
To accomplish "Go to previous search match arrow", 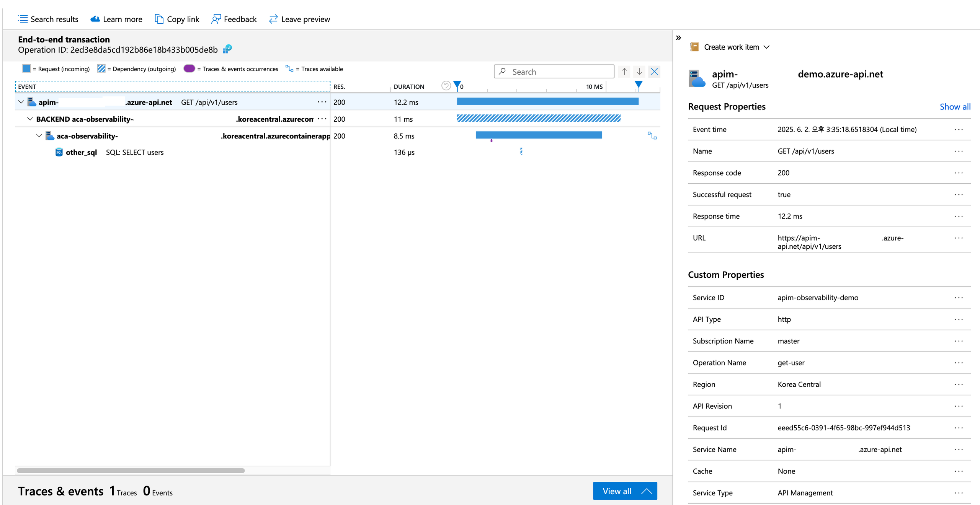I will 624,72.
